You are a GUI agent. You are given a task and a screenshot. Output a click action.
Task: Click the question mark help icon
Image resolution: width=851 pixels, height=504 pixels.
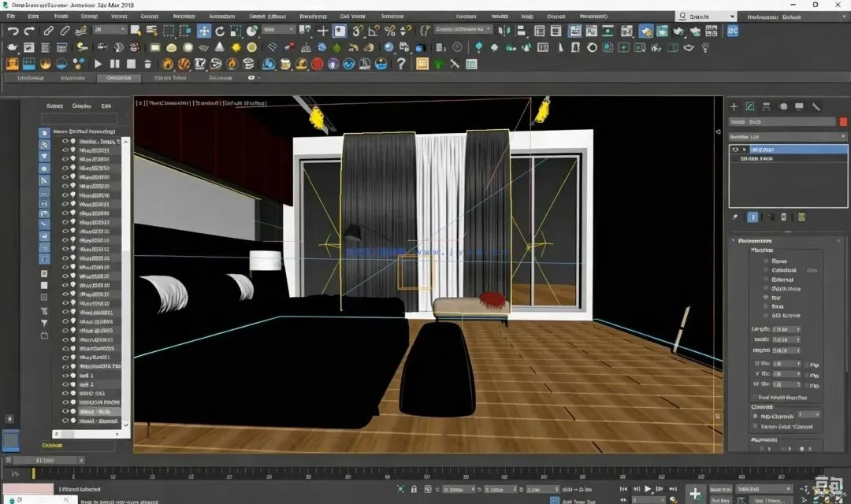(401, 64)
